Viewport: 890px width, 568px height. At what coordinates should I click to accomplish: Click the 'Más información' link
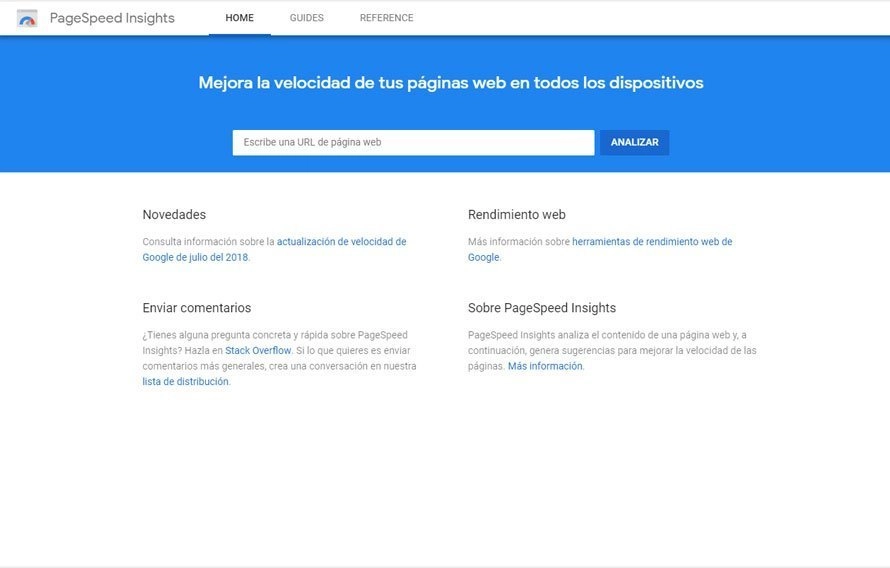click(x=545, y=367)
